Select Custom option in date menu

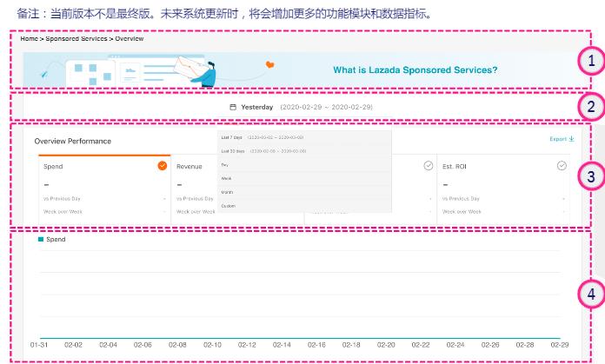tap(305, 206)
